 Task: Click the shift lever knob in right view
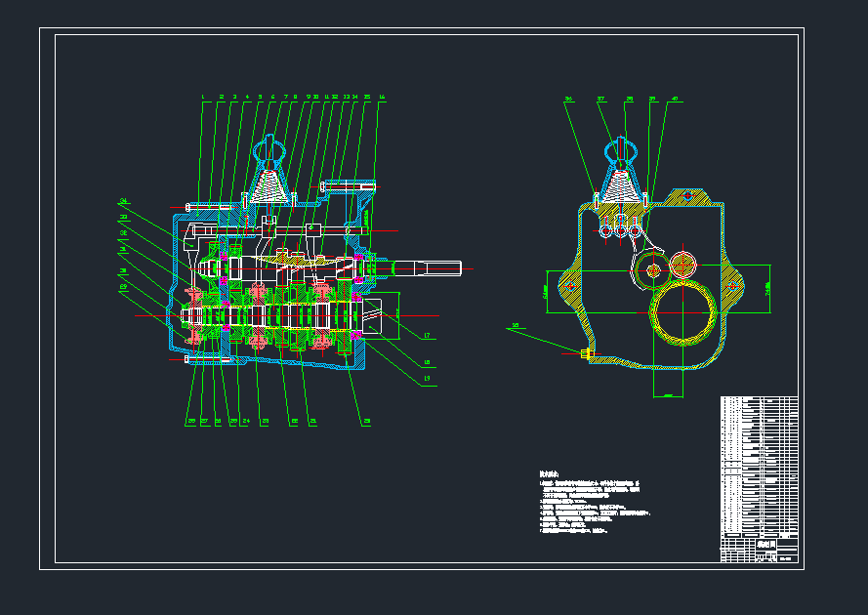point(622,148)
